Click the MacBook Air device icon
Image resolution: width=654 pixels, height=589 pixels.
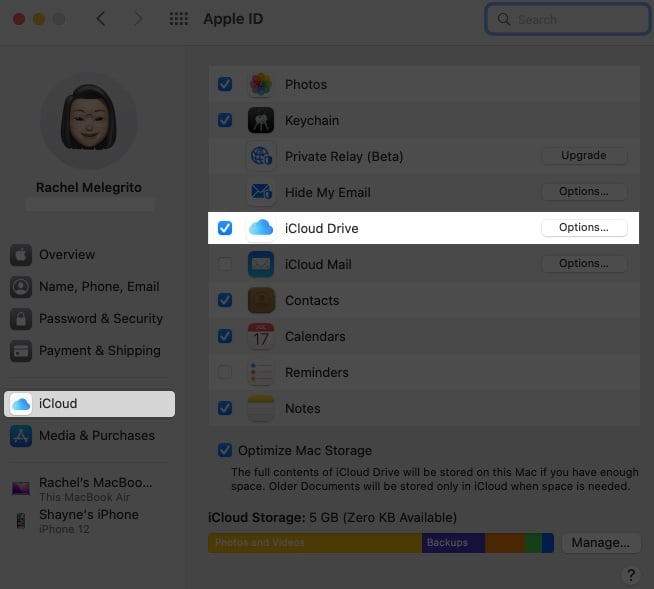click(x=21, y=488)
